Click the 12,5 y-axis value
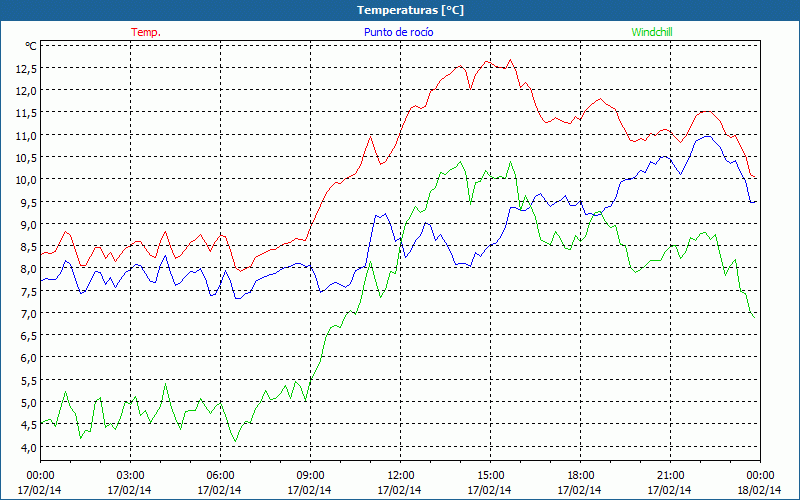Viewport: 800px width, 500px height. click(26, 68)
